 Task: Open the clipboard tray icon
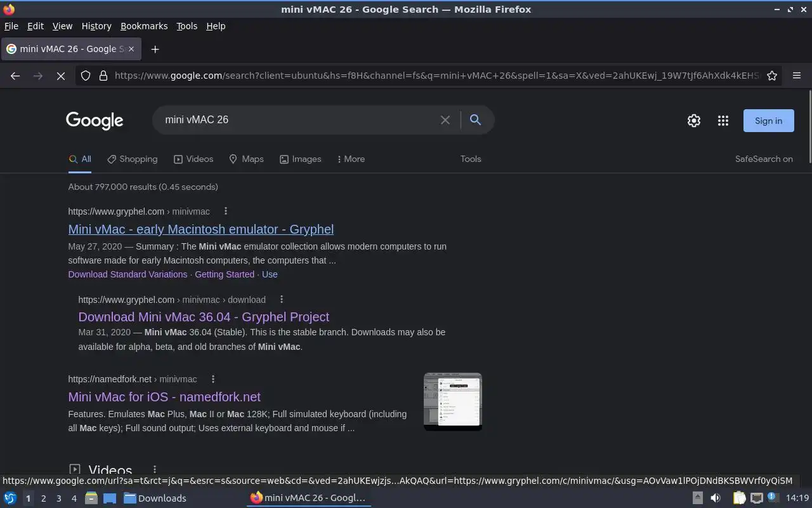tap(740, 498)
